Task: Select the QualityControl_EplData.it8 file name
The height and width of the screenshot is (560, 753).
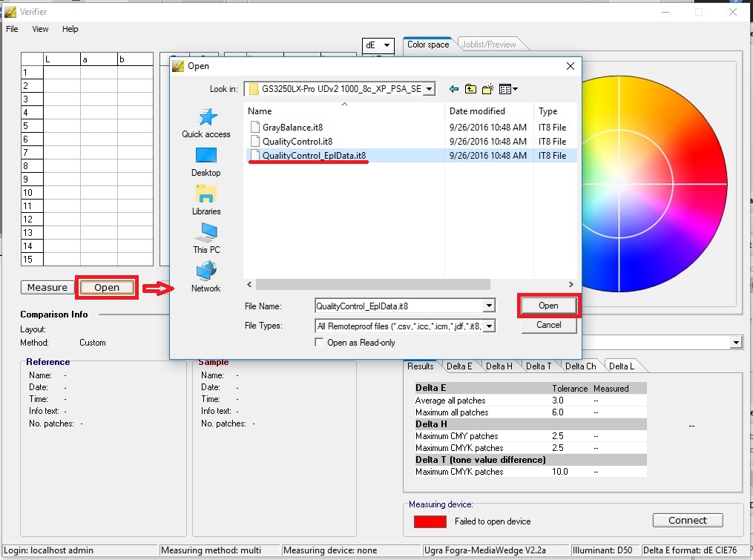Action: pos(314,155)
